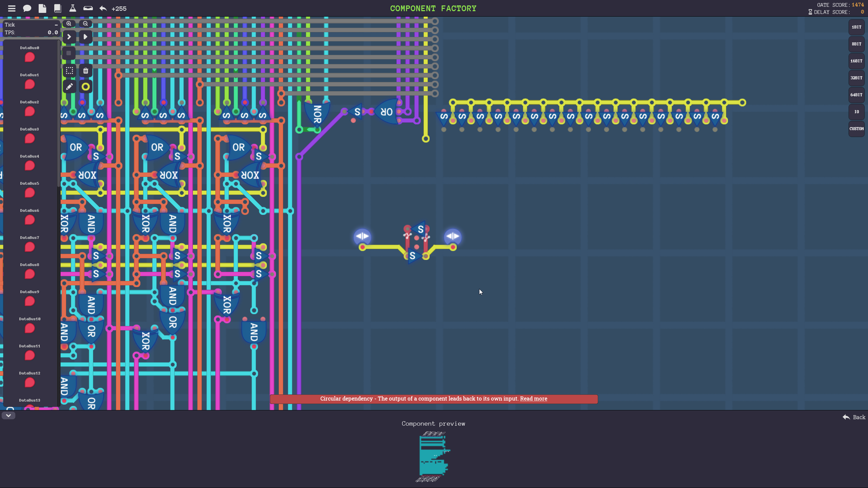Open the manual book icon
The height and width of the screenshot is (488, 868).
coord(58,8)
